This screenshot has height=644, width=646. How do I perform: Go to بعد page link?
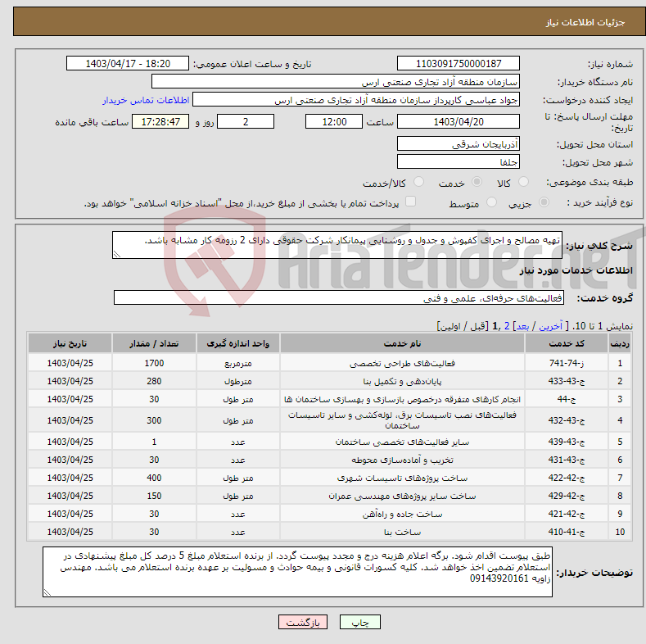[522, 327]
